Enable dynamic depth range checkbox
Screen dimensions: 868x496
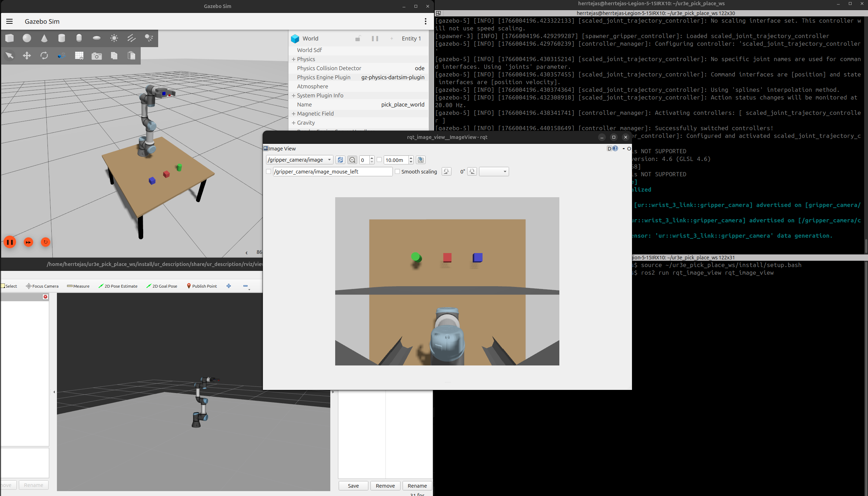tap(379, 160)
